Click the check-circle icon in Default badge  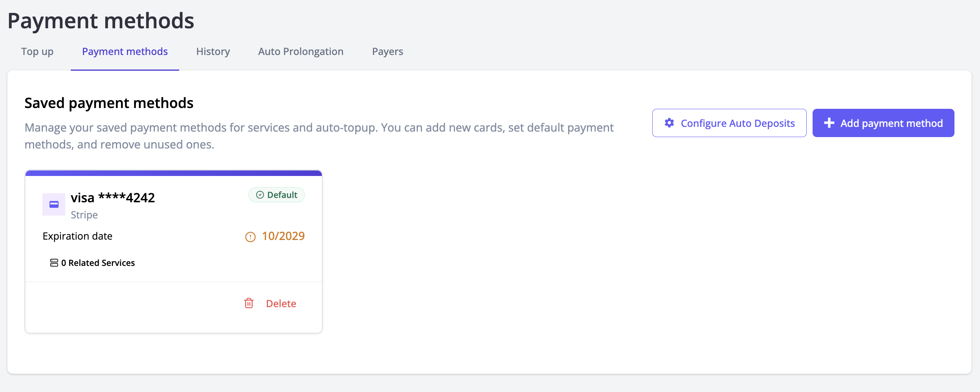click(x=260, y=195)
